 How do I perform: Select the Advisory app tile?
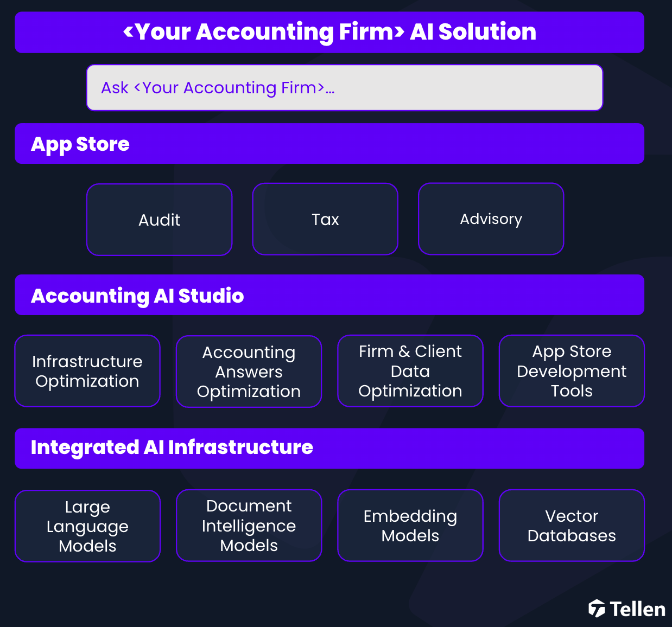[x=491, y=219]
